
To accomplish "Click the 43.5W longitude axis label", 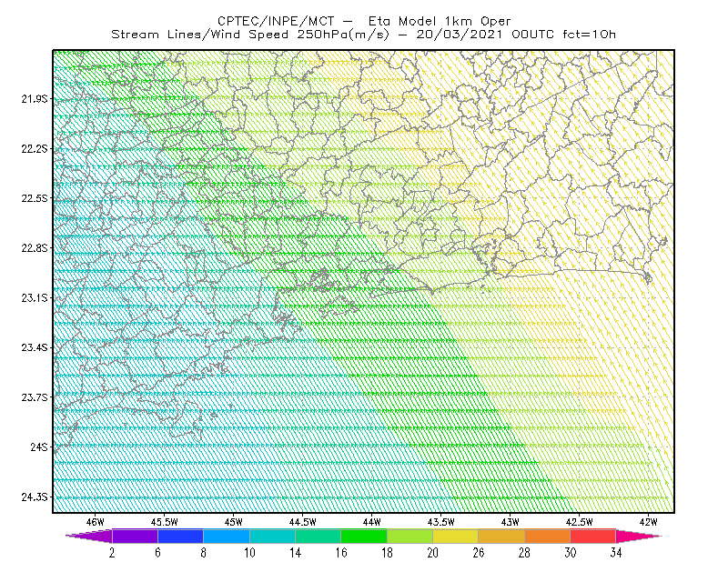I will pyautogui.click(x=440, y=522).
